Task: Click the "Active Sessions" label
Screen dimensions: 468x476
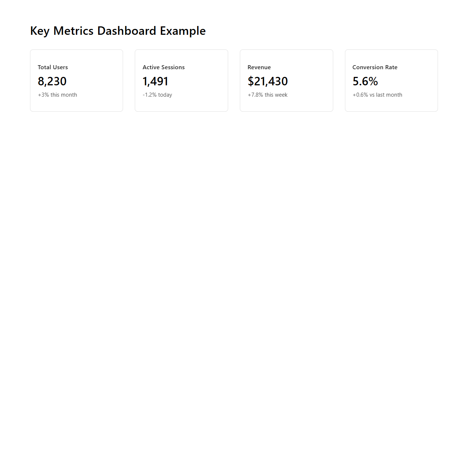Action: pos(164,67)
